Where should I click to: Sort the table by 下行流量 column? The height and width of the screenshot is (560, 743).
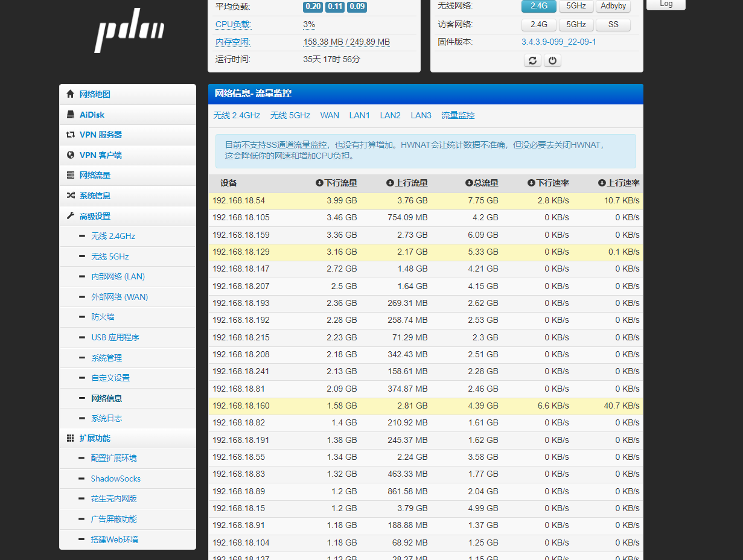coord(336,183)
